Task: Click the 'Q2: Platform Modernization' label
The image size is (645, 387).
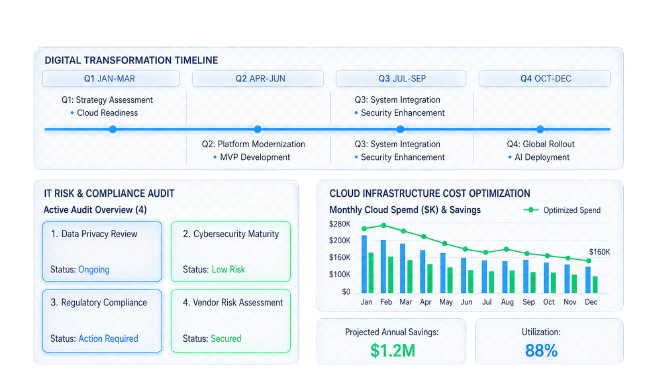Action: (x=253, y=144)
